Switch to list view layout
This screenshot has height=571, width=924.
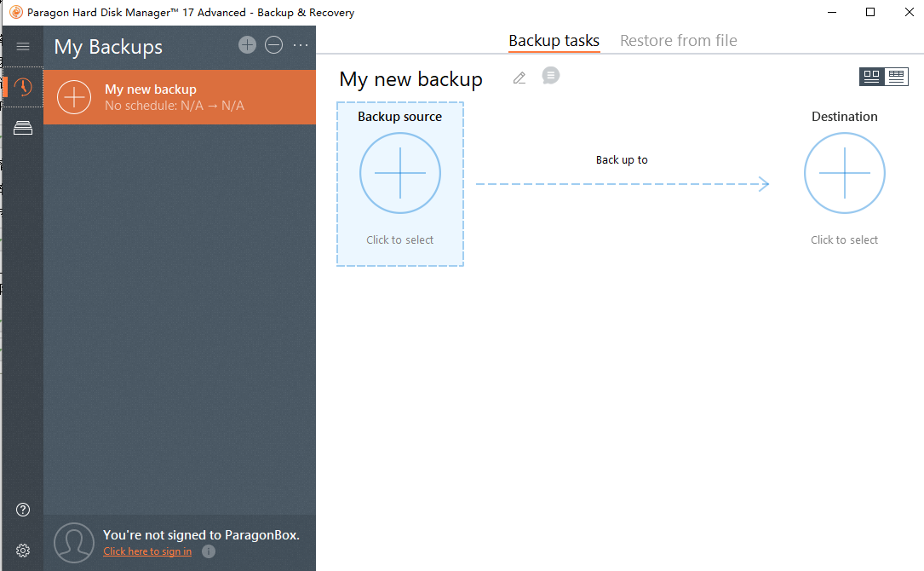point(896,77)
